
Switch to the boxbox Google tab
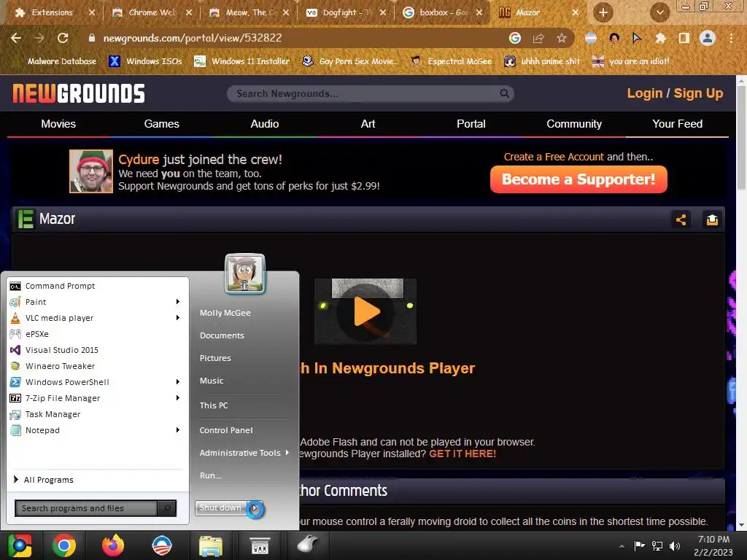tap(443, 12)
